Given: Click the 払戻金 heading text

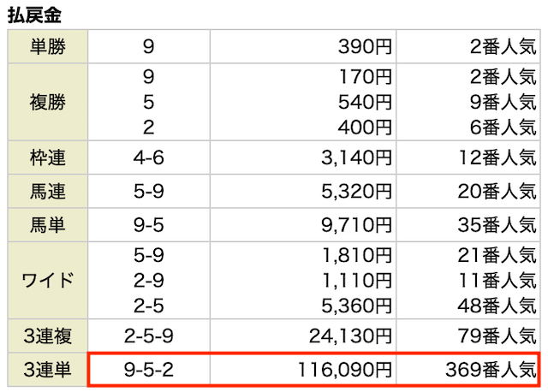Looking at the screenshot, I should [x=34, y=15].
